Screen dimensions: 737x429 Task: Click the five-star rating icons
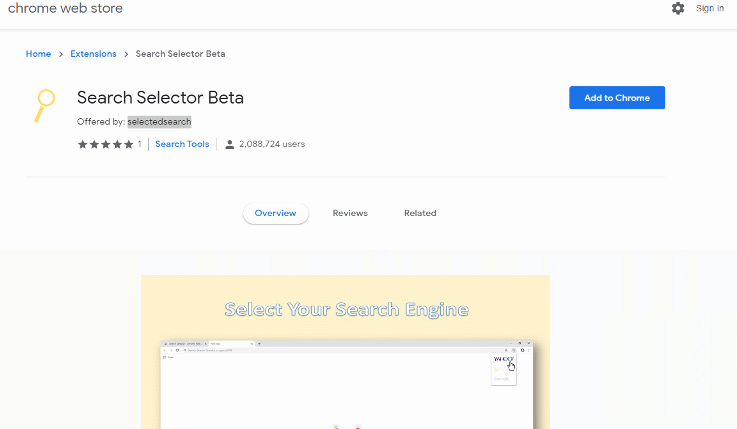tap(105, 144)
